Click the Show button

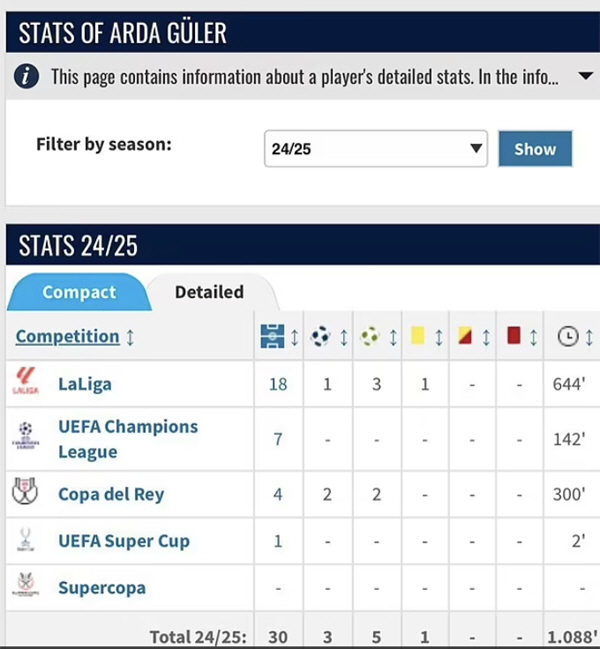tap(535, 149)
